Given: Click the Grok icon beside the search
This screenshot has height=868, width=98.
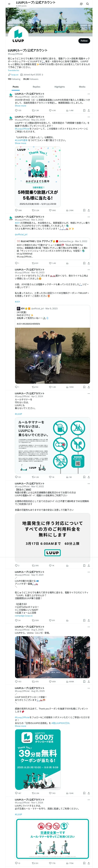Looking at the screenshot, I should (x=81, y=4).
